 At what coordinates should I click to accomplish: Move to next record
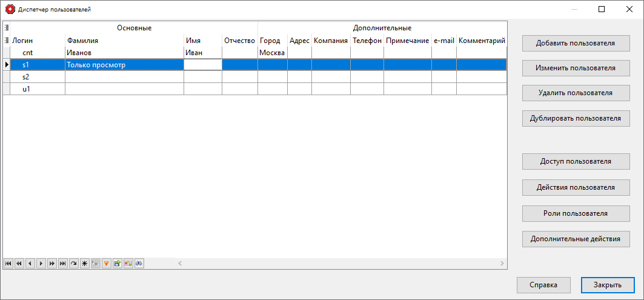tap(41, 264)
